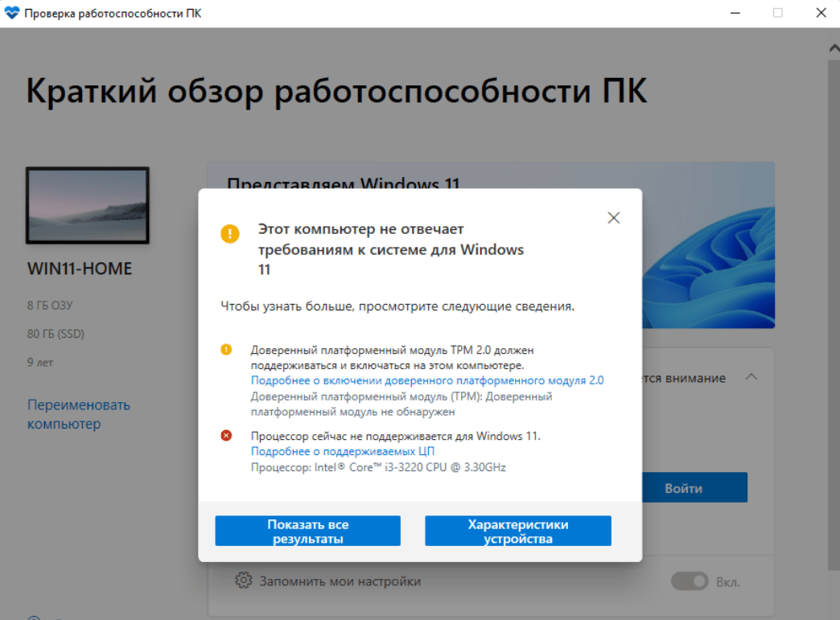Collapse the attention section chevron
The width and height of the screenshot is (840, 620).
[x=751, y=377]
